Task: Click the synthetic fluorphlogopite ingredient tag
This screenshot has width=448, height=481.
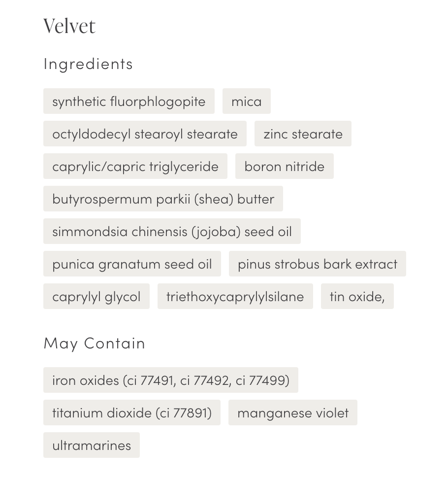Action: [x=128, y=101]
